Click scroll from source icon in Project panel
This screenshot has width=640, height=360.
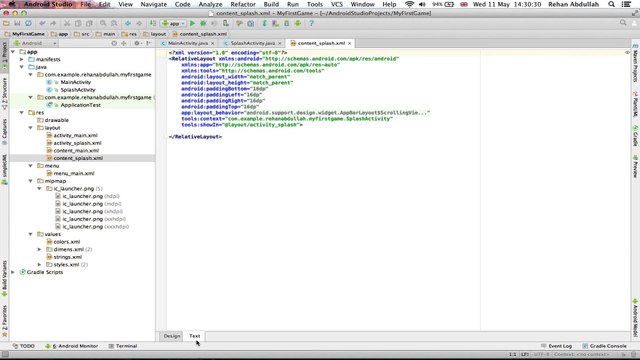click(x=114, y=43)
